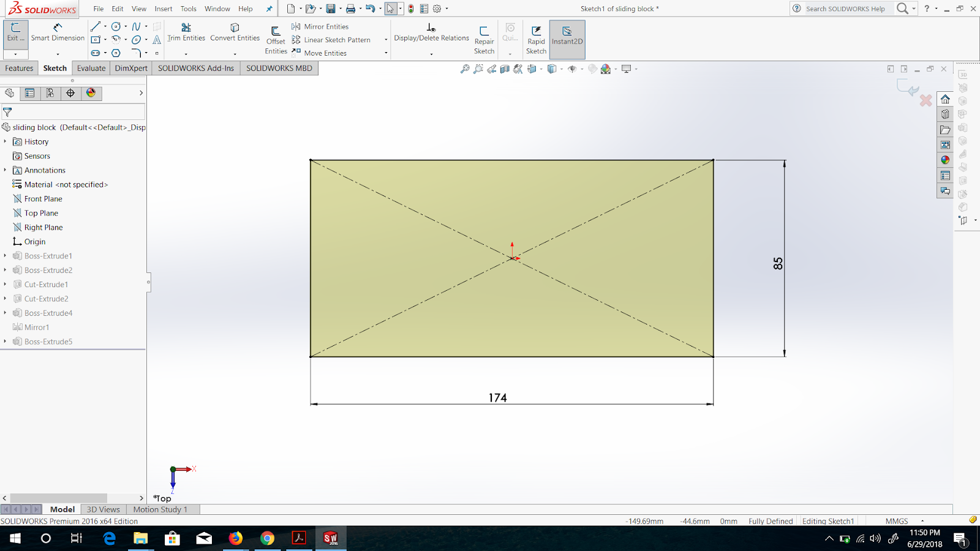Open the Section View tool
Screen dimensions: 980x551
pos(503,69)
